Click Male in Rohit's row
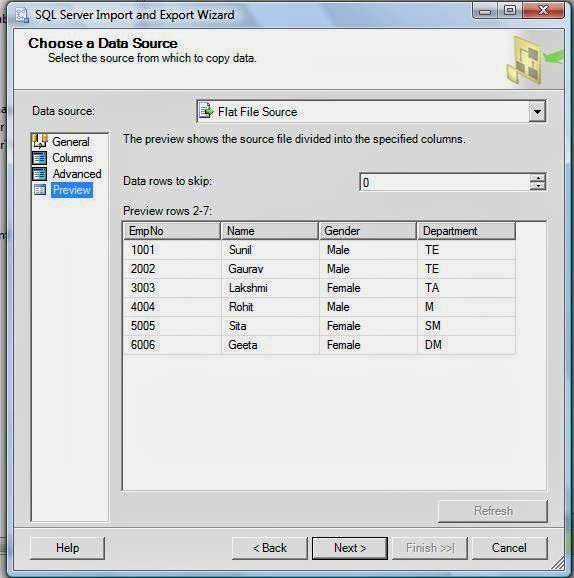The height and width of the screenshot is (578, 574). tap(338, 307)
